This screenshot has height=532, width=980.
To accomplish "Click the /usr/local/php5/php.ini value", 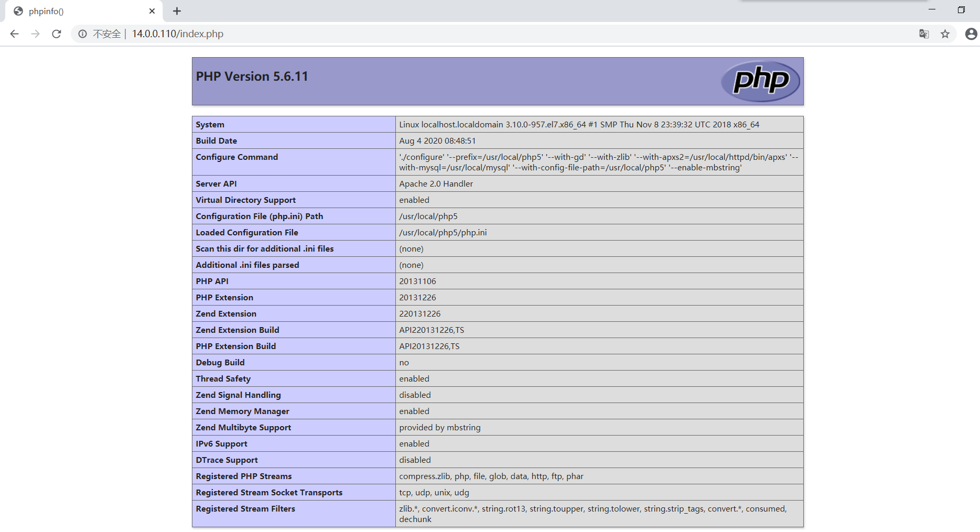I will (x=443, y=233).
